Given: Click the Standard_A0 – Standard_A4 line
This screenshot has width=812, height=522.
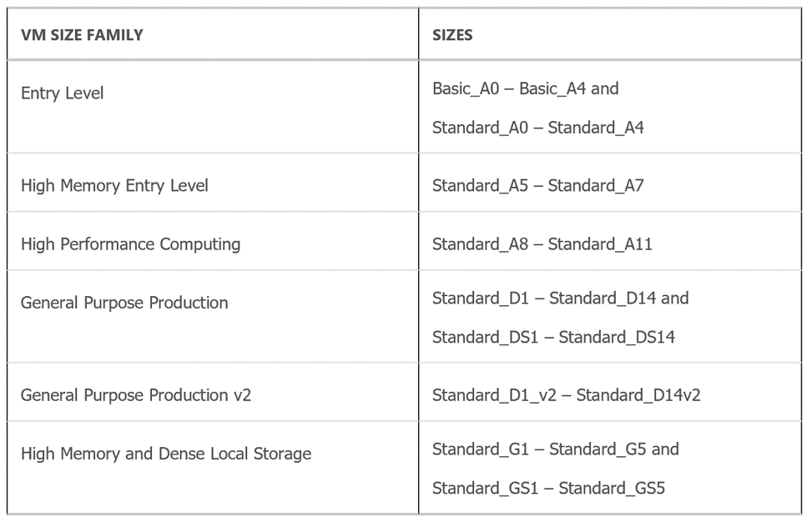Looking at the screenshot, I should coord(537,128).
